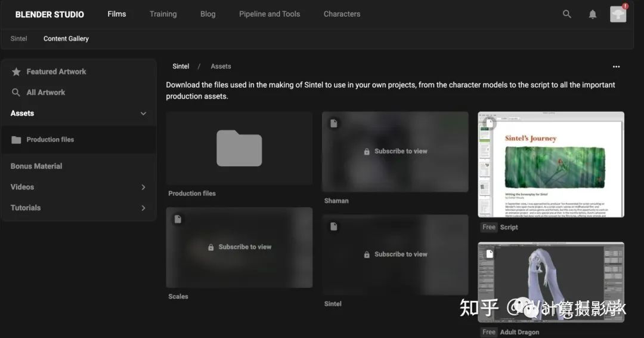Click the file icon on the Script thumbnail
Viewport: 644px width, 338px height.
490,122
